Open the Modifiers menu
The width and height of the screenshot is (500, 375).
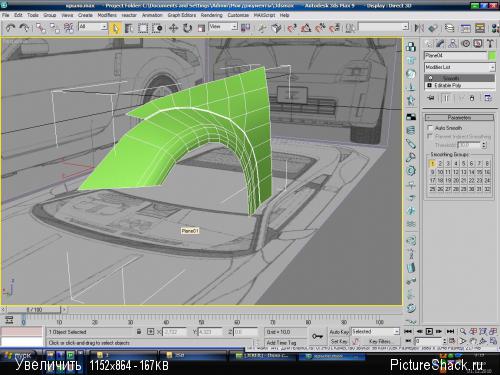pos(107,15)
